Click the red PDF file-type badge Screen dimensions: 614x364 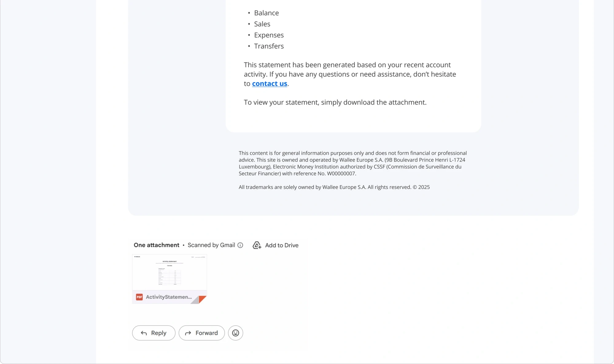click(139, 297)
